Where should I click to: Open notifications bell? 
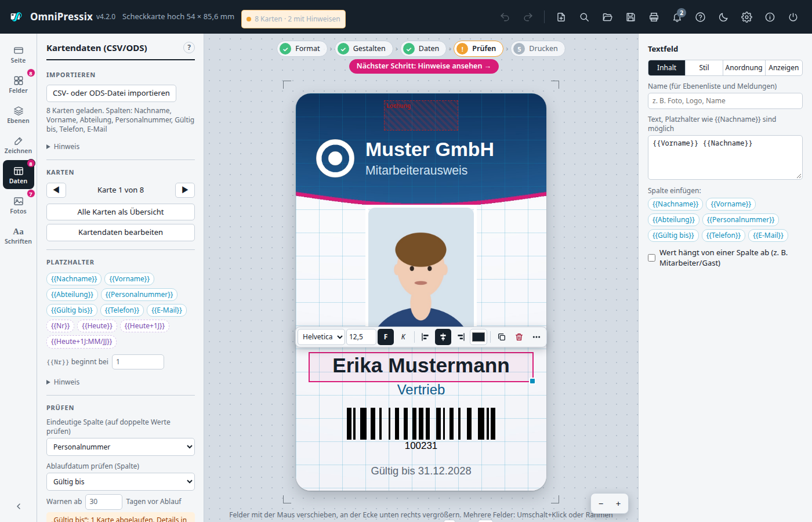[x=677, y=17]
